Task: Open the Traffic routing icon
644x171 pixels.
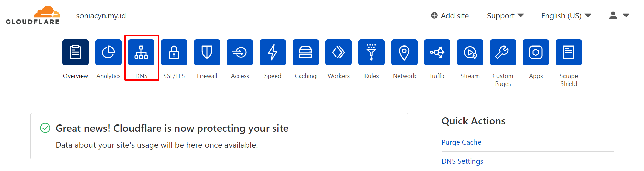Action: [437, 52]
